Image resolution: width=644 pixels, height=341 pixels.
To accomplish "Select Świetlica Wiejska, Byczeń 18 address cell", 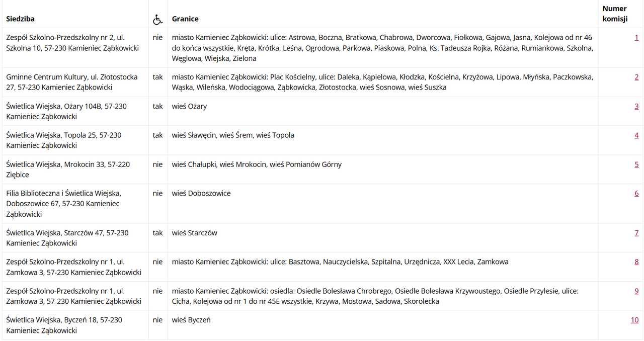I will coord(75,325).
